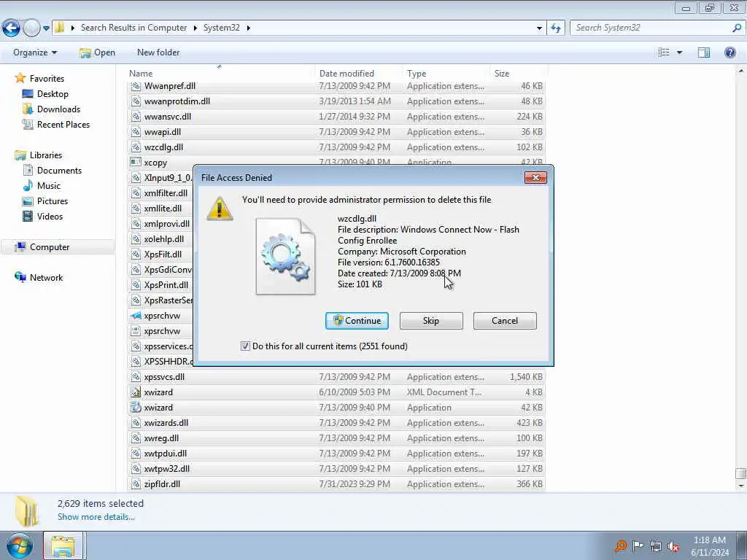Image resolution: width=747 pixels, height=560 pixels.
Task: Click the taskbar clock 1:18 AM
Action: [710, 540]
